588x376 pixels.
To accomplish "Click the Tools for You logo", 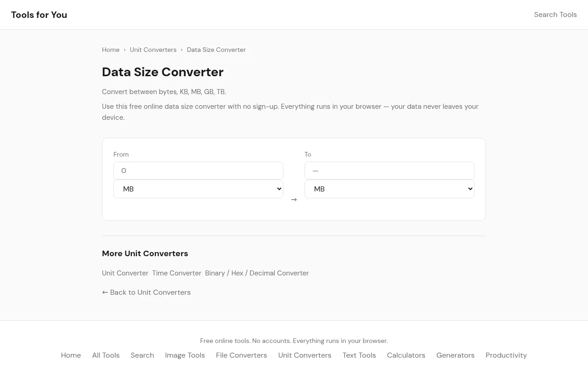I will click(x=39, y=15).
